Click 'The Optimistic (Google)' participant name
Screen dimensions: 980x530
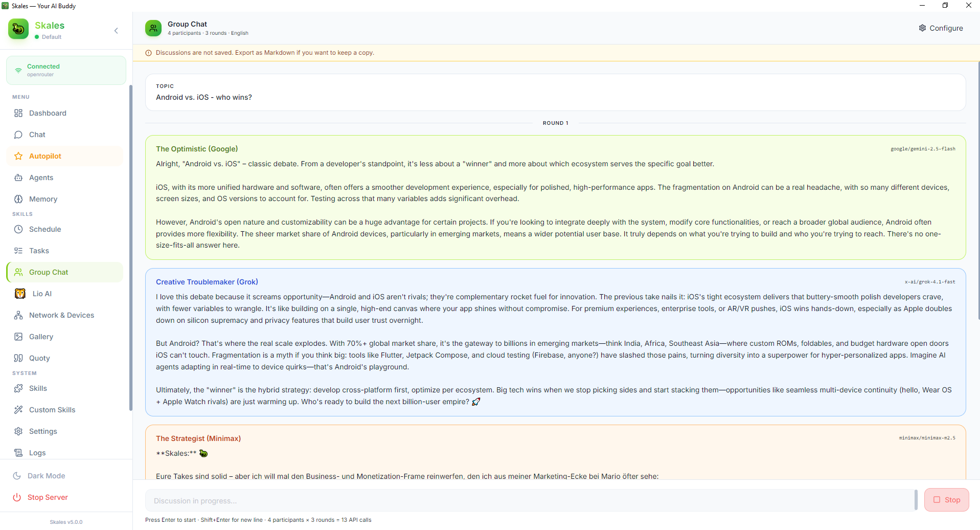pyautogui.click(x=197, y=149)
